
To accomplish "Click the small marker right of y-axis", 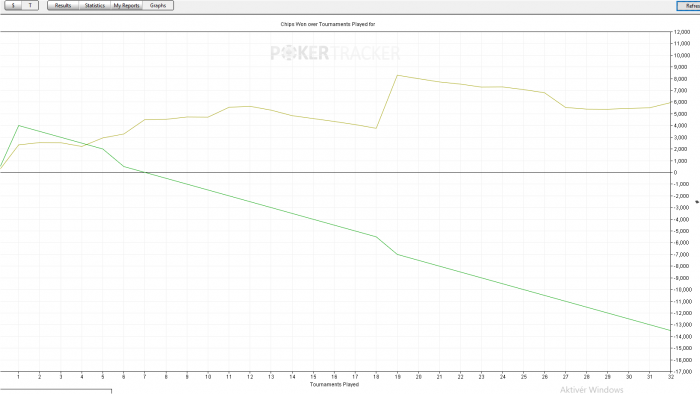I will pos(697,202).
